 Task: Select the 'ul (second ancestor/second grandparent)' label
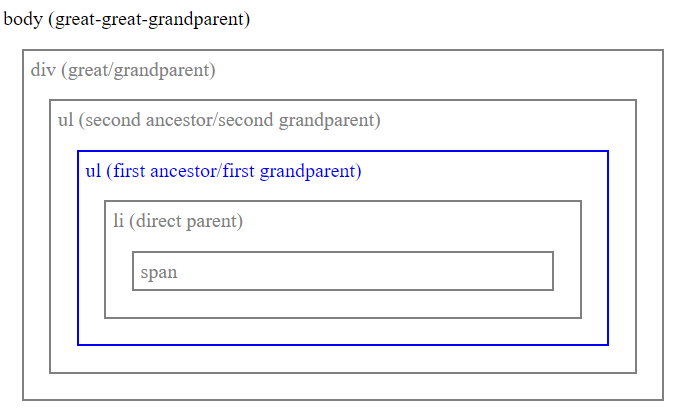219,120
